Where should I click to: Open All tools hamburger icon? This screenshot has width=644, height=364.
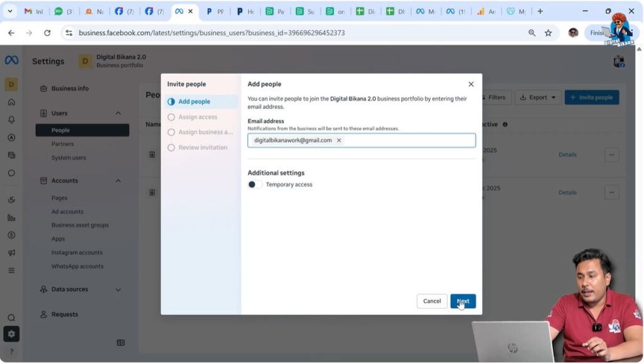(x=11, y=270)
